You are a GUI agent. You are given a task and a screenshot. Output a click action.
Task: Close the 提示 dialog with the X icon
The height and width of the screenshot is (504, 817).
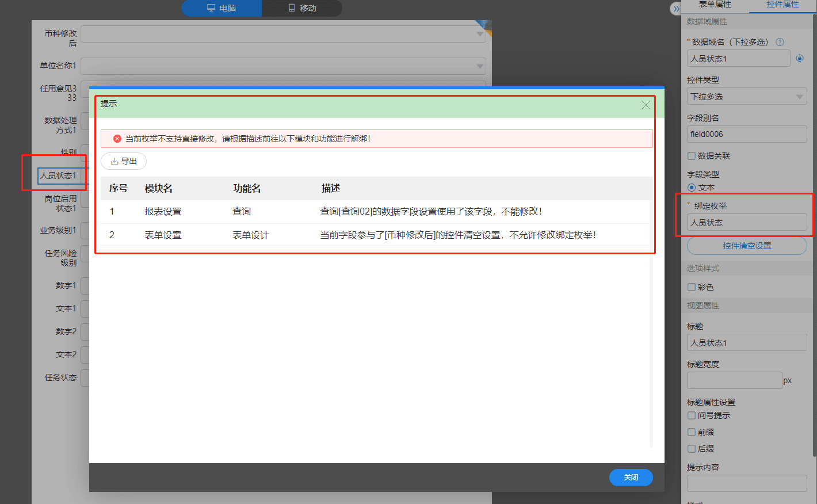[646, 105]
